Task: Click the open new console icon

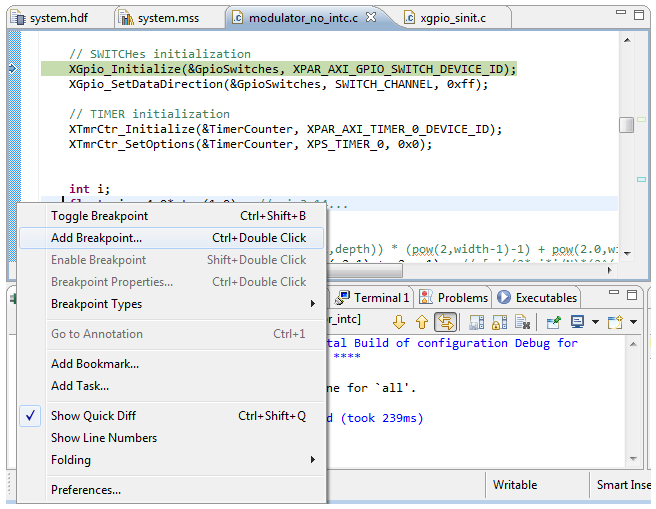Action: [x=615, y=322]
